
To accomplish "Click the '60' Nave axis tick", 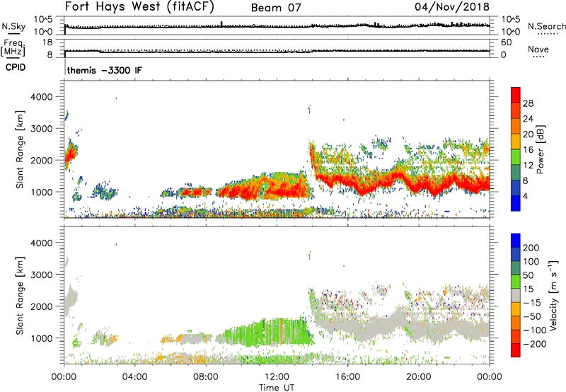I will (506, 42).
